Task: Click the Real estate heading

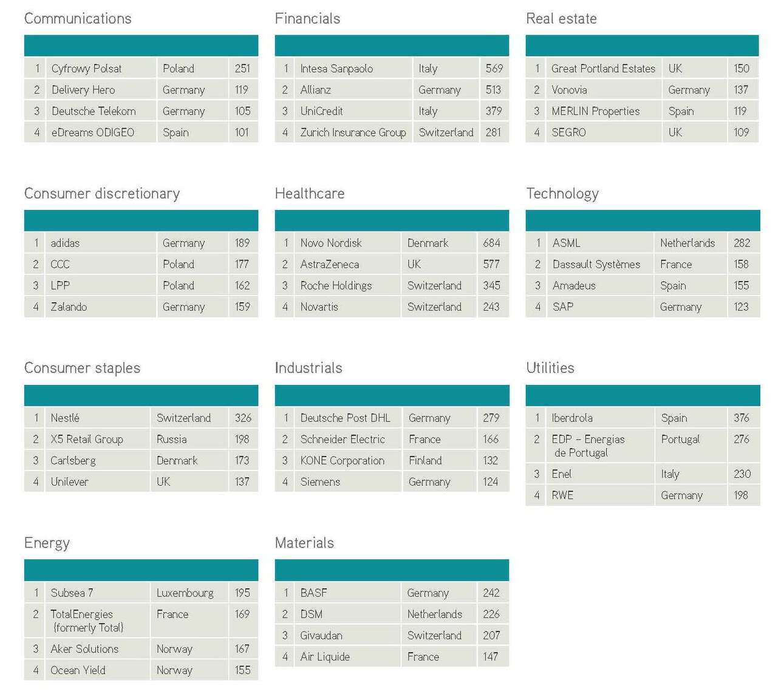Action: 561,19
